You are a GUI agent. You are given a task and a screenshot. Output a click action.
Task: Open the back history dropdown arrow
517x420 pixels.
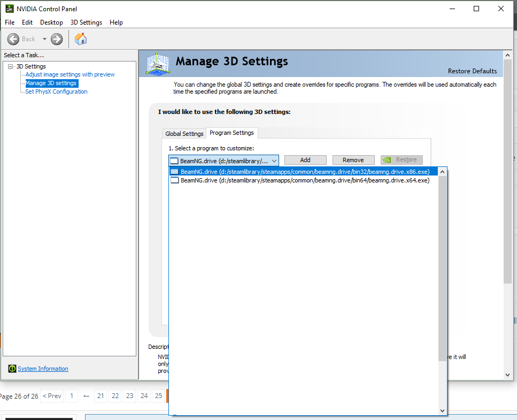(x=44, y=39)
